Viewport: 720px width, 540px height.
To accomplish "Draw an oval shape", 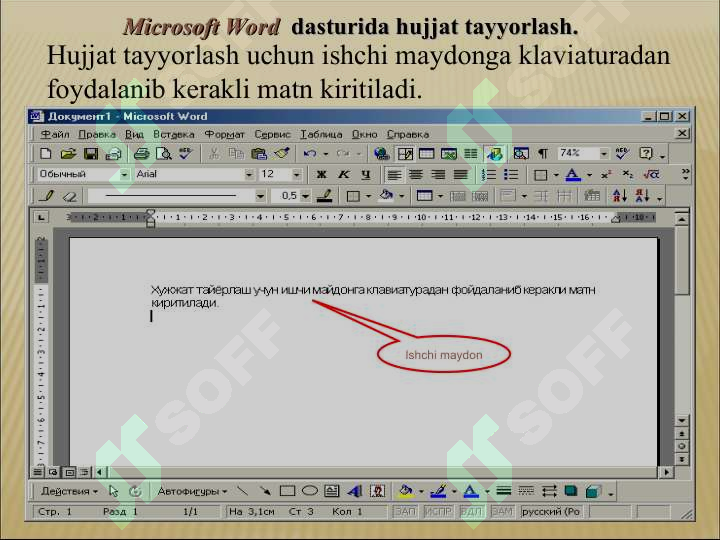I will tap(310, 491).
